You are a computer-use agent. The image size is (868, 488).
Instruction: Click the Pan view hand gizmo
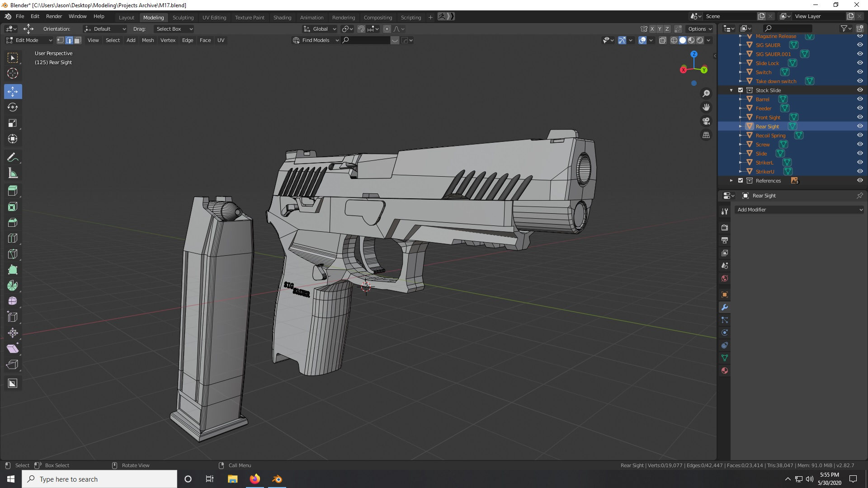pos(706,108)
